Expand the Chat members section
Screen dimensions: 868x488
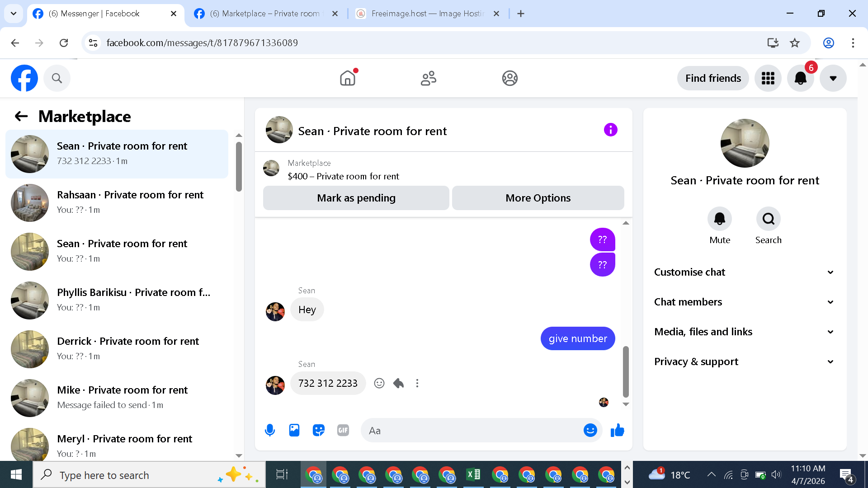tap(744, 302)
